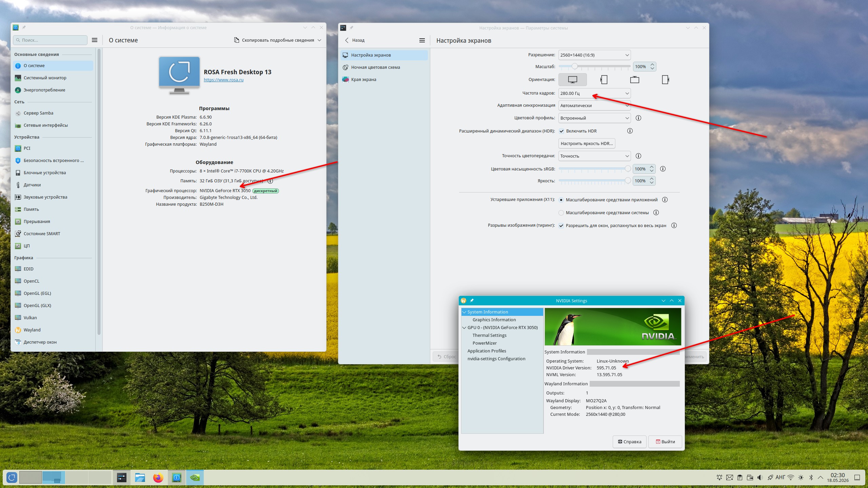Screen dimensions: 868x488
Task: Switch to NVIDIA Settings taskbar icon
Action: point(195,477)
